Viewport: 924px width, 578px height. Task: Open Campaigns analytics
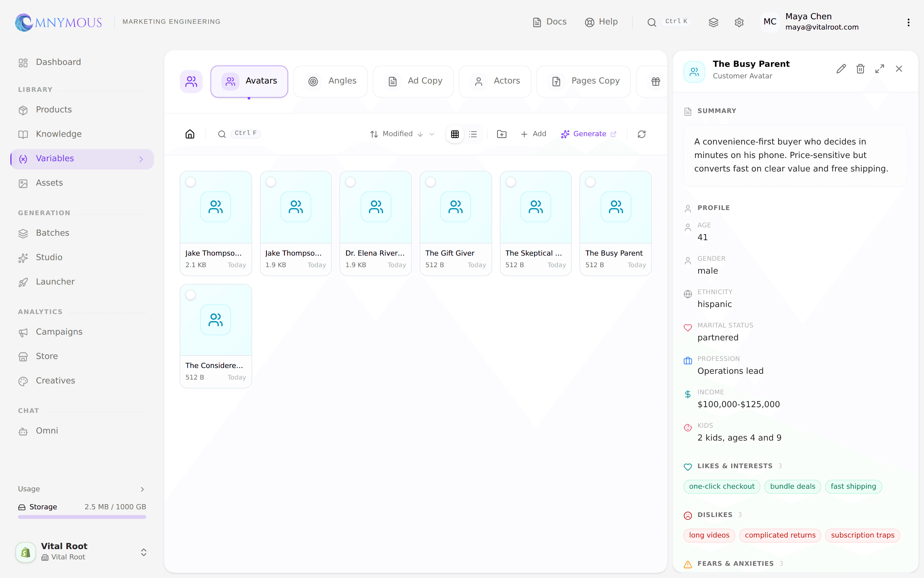point(82,332)
